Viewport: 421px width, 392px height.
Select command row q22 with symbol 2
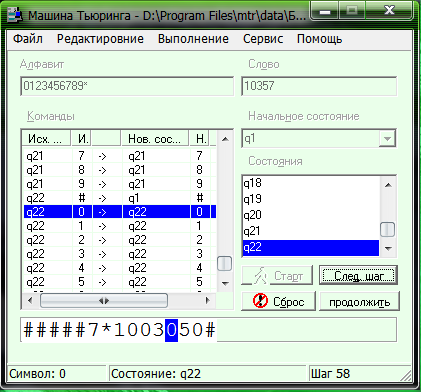pos(120,240)
